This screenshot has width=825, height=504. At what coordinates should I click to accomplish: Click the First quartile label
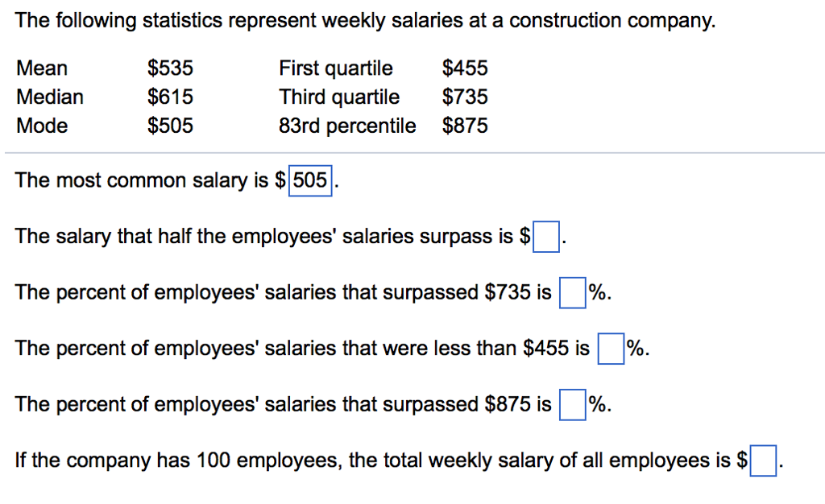pos(335,68)
